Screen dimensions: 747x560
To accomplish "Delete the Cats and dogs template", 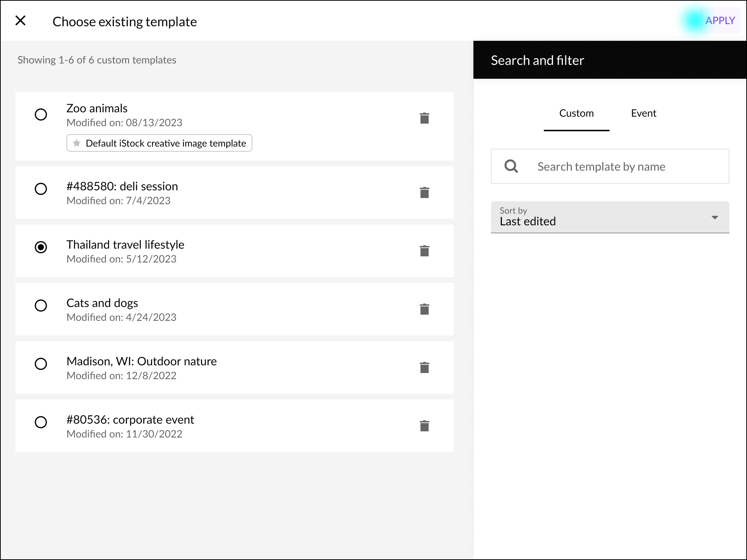I will 424,309.
